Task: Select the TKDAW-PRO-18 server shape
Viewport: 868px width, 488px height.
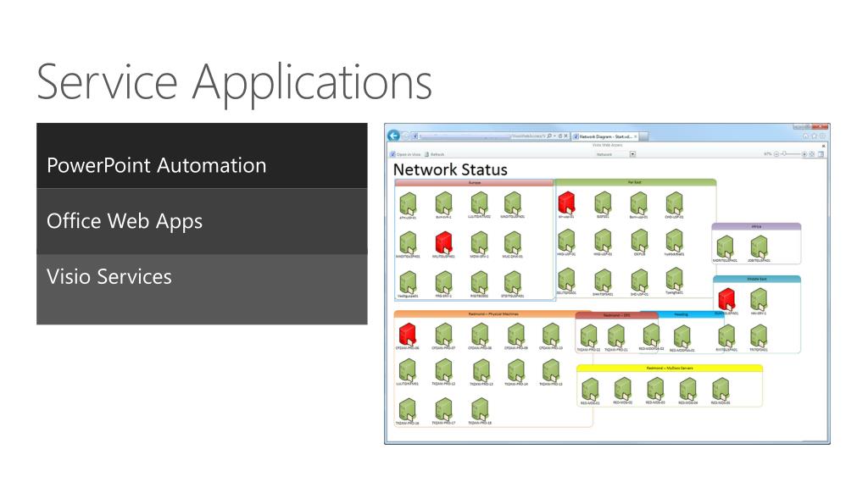Action: coord(480,410)
